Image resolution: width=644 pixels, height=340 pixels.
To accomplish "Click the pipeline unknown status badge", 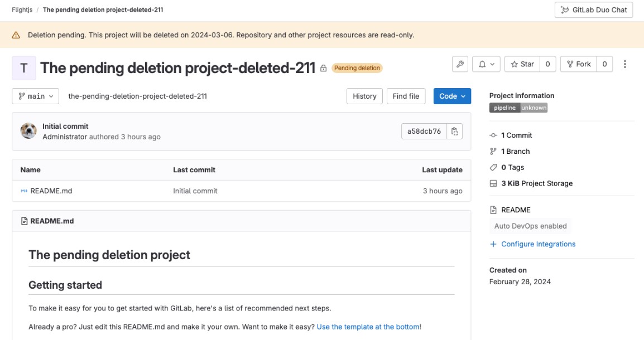I will 518,107.
